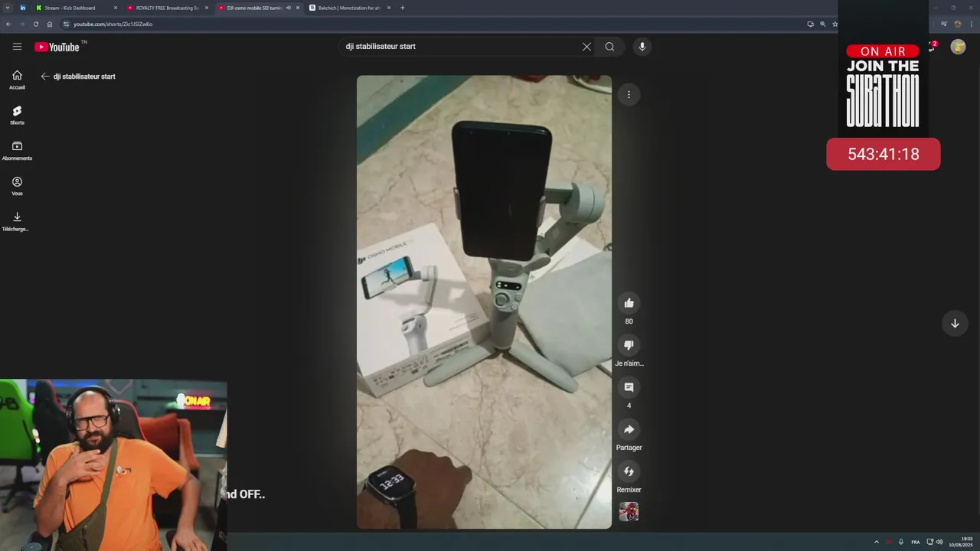Close the Bakchich tab
This screenshot has height=551, width=980.
389,8
